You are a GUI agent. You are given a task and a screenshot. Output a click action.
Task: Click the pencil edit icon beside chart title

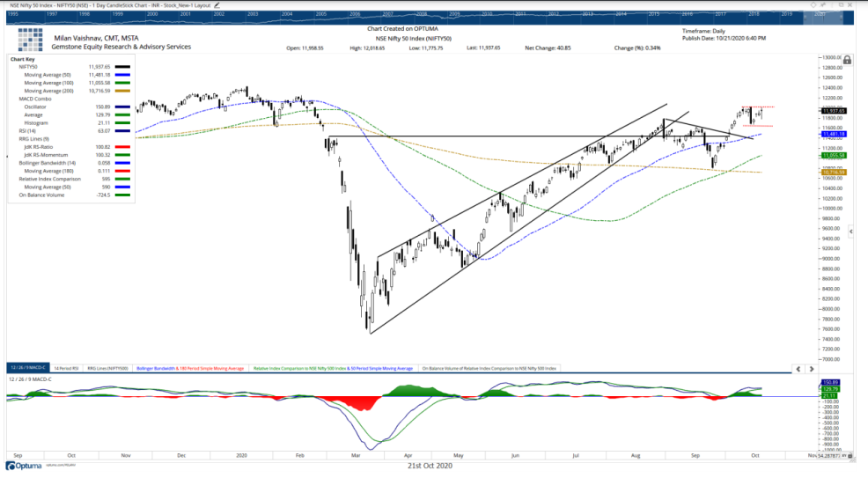[216, 4]
